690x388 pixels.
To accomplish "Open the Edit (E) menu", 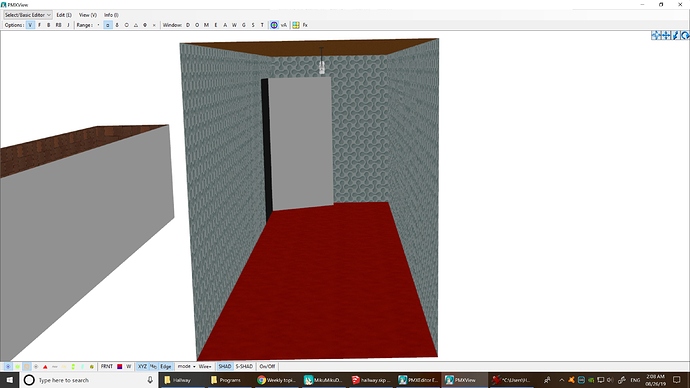I will click(64, 15).
